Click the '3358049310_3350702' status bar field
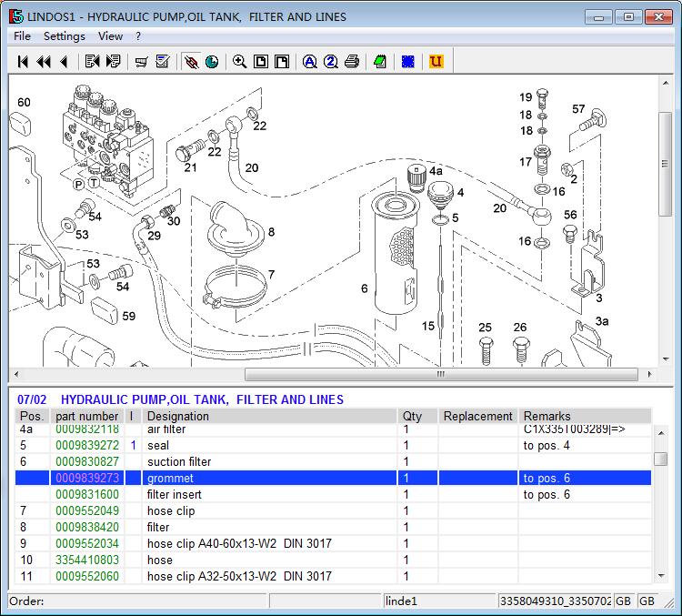 click(555, 601)
